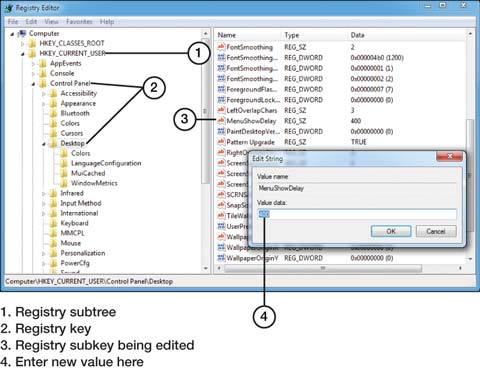This screenshot has width=480, height=369.
Task: Cancel the Edit String dialog
Action: (436, 231)
